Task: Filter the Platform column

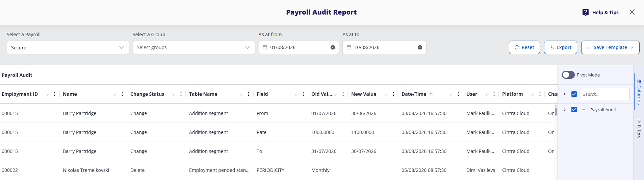Action: pos(533,94)
